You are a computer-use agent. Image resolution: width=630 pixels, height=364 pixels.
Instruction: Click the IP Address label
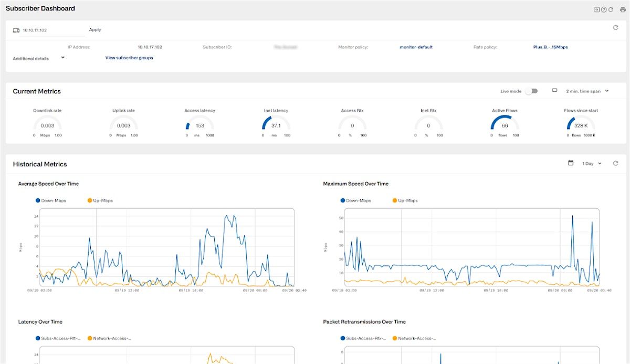[x=79, y=47]
